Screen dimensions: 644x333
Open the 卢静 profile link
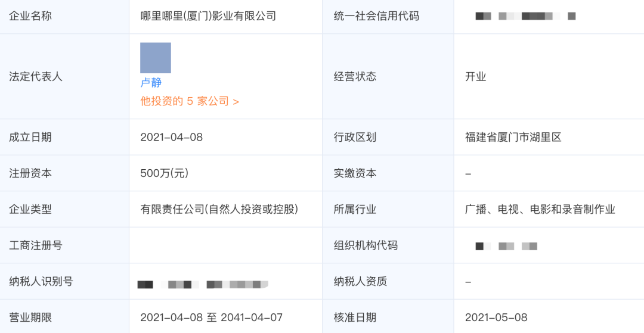pyautogui.click(x=151, y=83)
